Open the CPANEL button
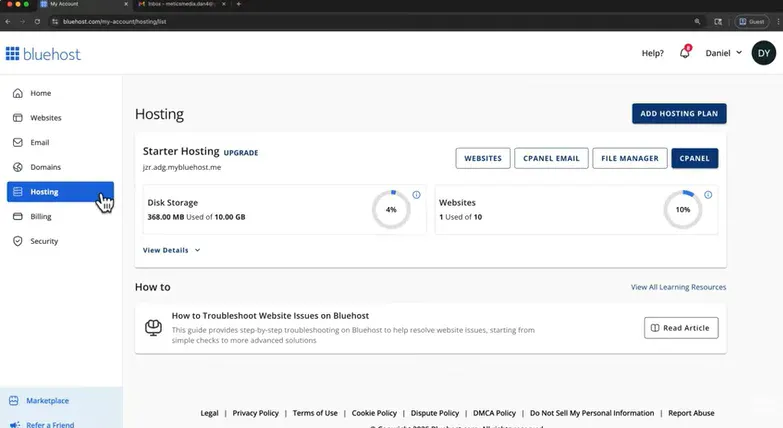Viewport: 783px width, 428px height. pyautogui.click(x=695, y=158)
